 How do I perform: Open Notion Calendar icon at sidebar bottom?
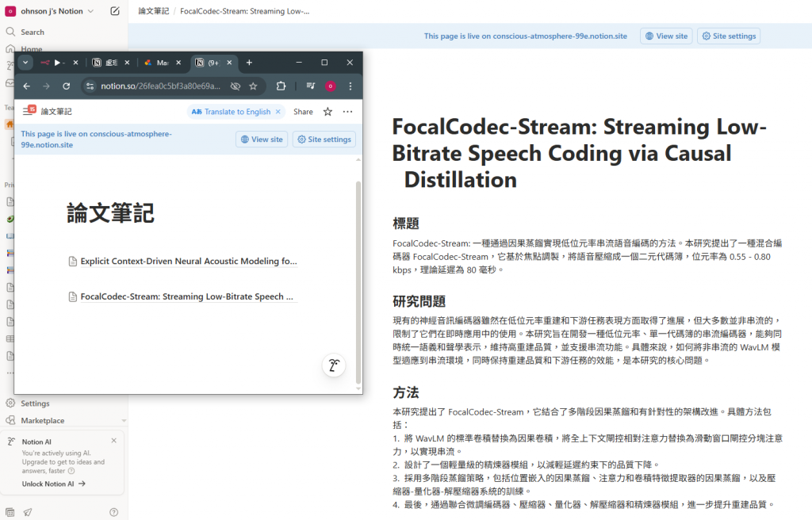(10, 512)
